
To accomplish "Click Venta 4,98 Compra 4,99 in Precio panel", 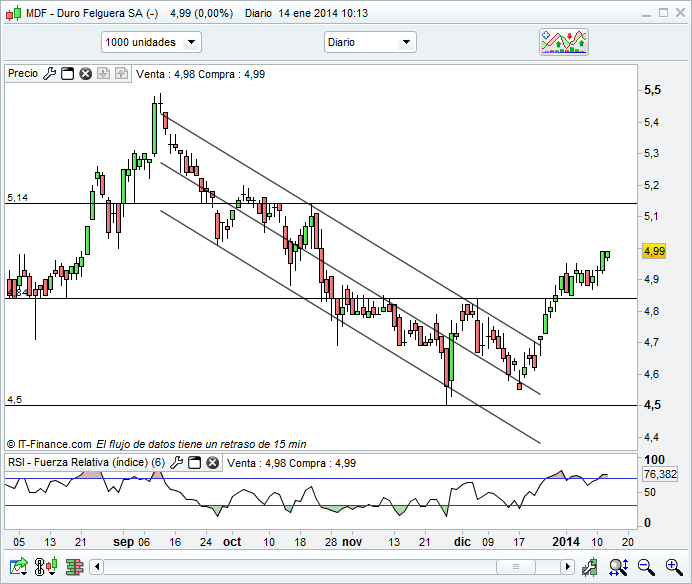I will tap(200, 74).
